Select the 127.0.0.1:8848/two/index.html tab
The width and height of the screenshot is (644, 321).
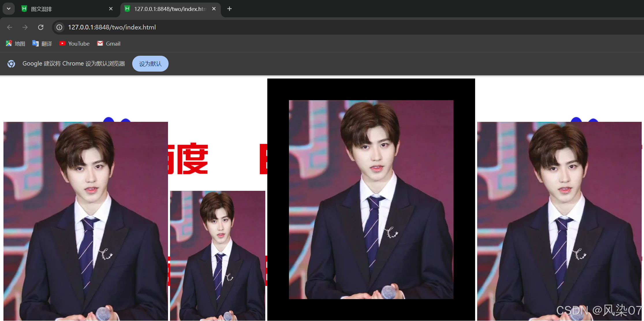pyautogui.click(x=170, y=9)
